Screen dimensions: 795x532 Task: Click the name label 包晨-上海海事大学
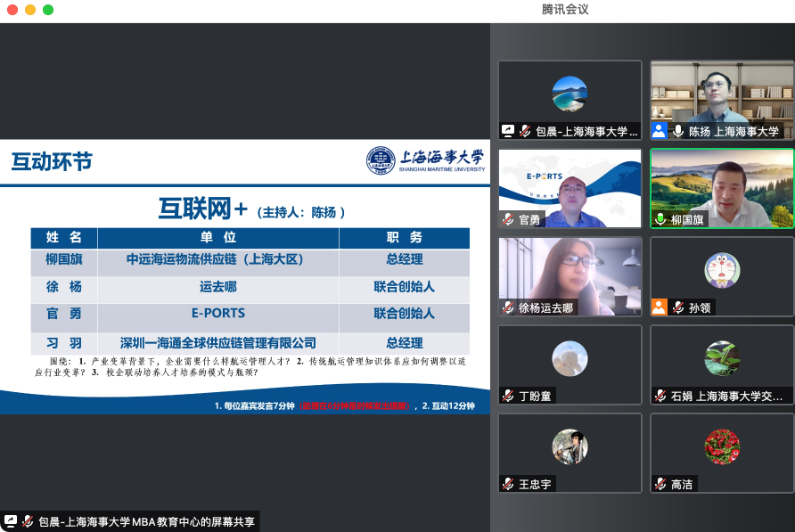(x=586, y=131)
